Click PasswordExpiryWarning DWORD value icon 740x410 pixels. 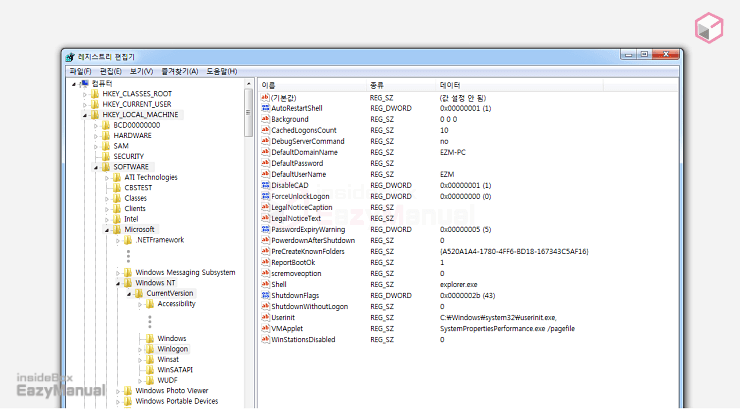tap(265, 229)
